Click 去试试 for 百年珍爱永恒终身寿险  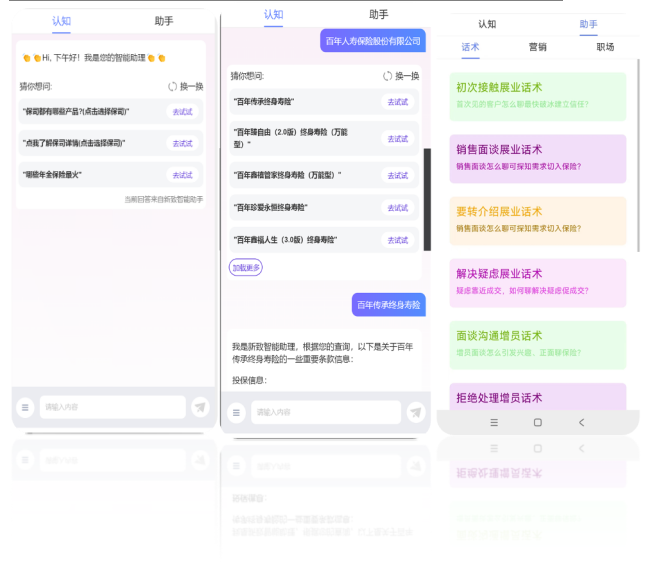(398, 208)
